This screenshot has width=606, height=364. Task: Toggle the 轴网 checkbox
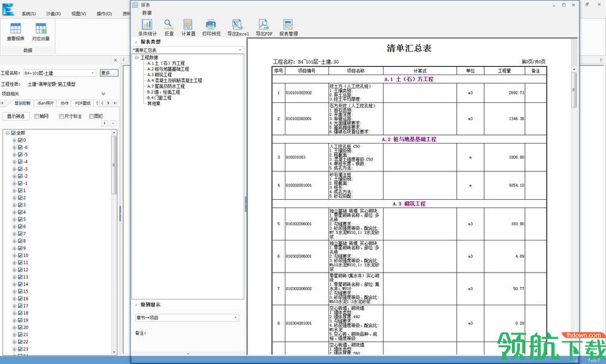pyautogui.click(x=37, y=116)
